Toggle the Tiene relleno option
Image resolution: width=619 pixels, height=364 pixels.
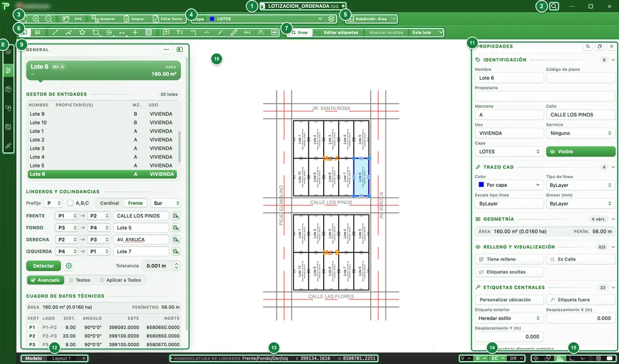click(x=509, y=259)
